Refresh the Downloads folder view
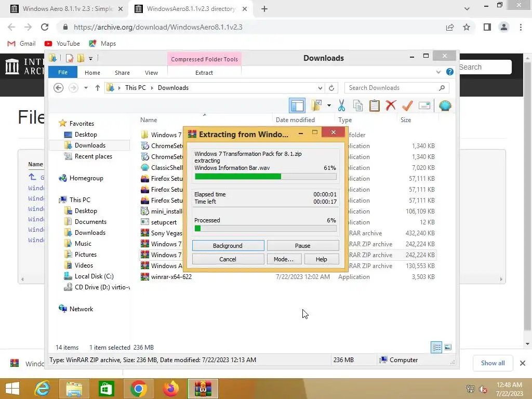The width and height of the screenshot is (532, 399). pyautogui.click(x=331, y=88)
